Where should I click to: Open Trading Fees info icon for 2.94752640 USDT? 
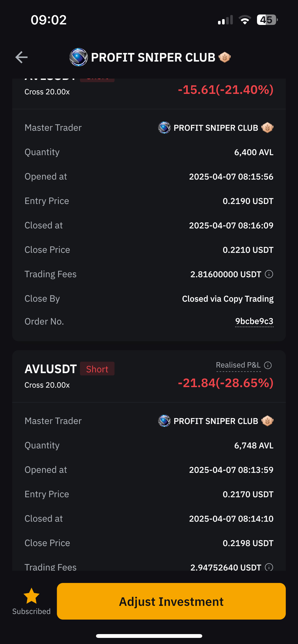[269, 567]
